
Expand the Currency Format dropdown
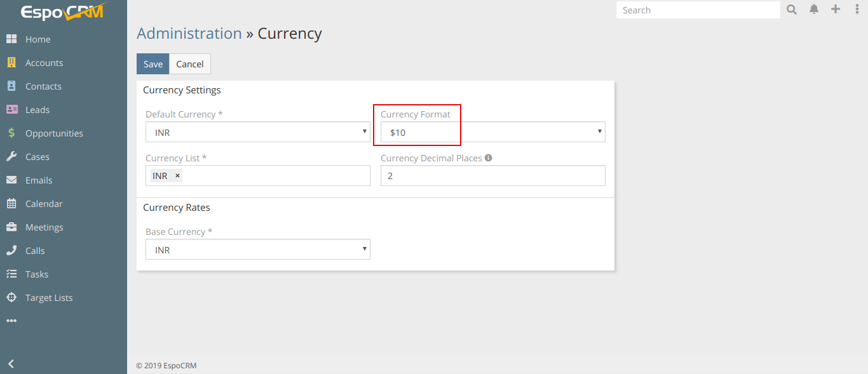coord(492,132)
